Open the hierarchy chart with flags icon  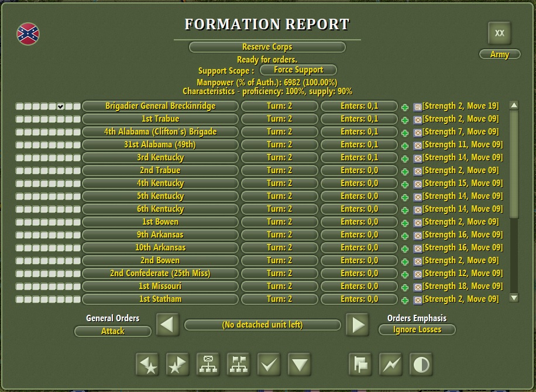pyautogui.click(x=239, y=365)
